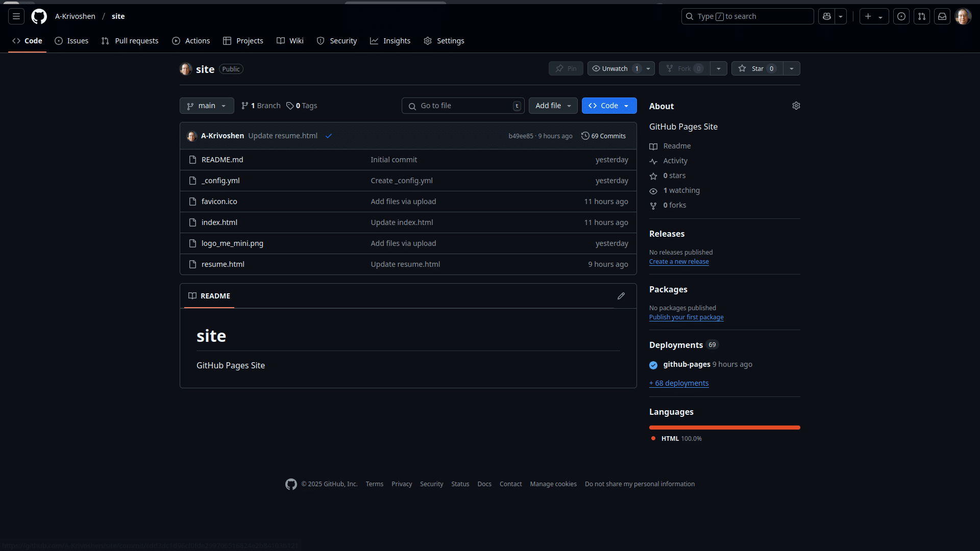Image resolution: width=980 pixels, height=551 pixels.
Task: Open the _config.yml file
Action: (x=220, y=181)
